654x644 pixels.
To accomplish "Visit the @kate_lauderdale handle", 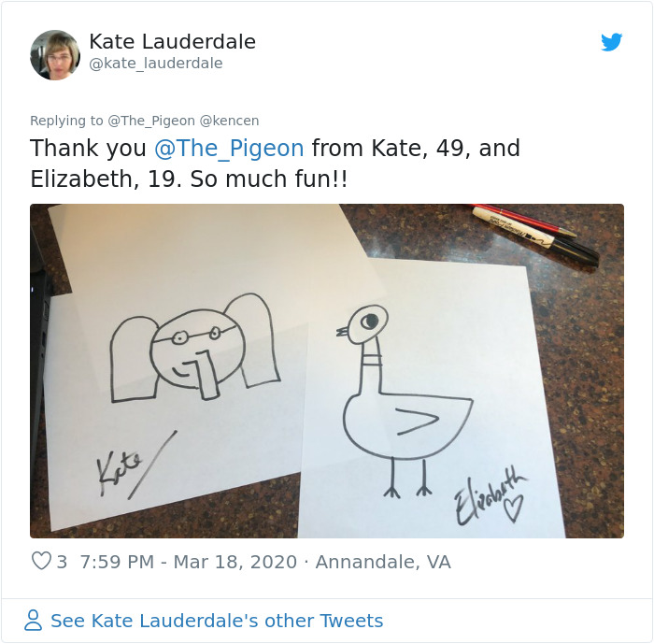I will (x=156, y=64).
